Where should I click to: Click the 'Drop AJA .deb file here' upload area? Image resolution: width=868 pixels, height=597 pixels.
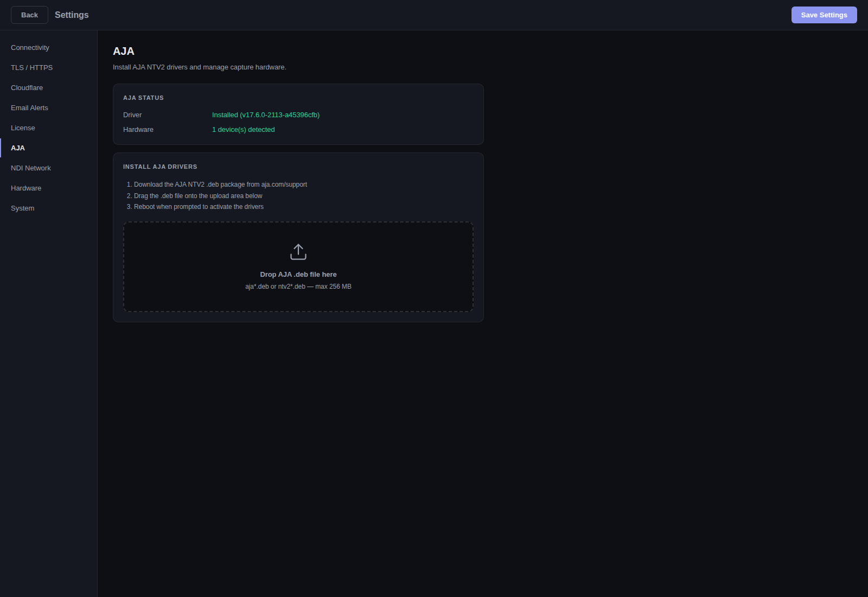pos(298,266)
